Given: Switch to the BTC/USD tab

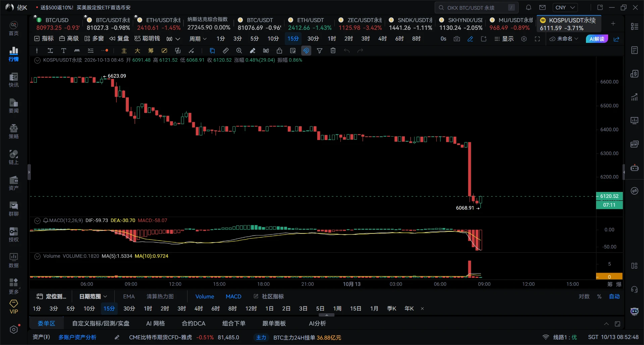Looking at the screenshot, I should tap(57, 24).
